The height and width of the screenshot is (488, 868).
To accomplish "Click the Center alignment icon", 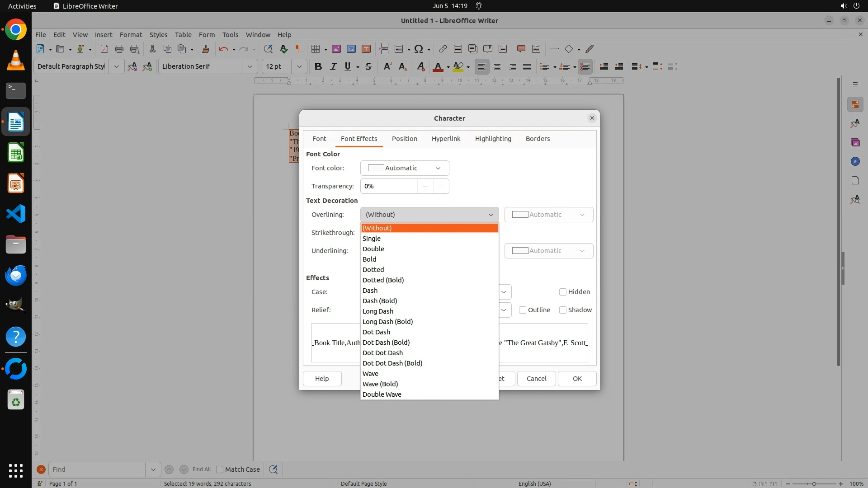I will pyautogui.click(x=497, y=66).
